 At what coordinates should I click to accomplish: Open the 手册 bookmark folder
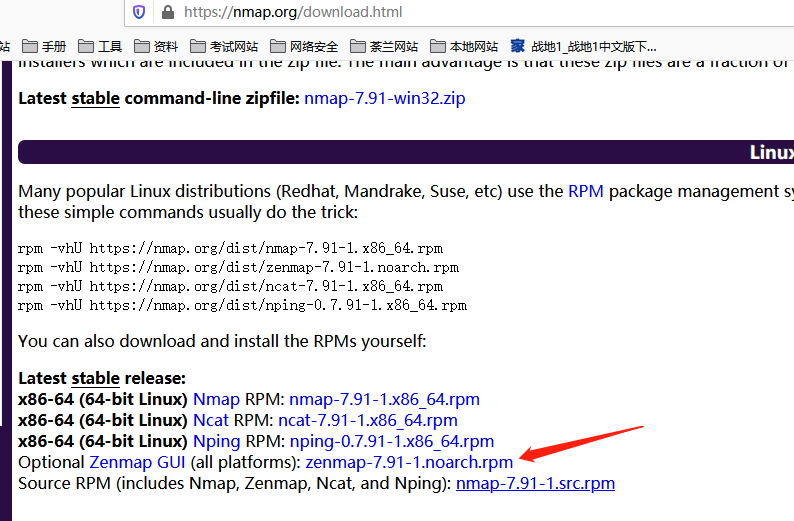44,47
